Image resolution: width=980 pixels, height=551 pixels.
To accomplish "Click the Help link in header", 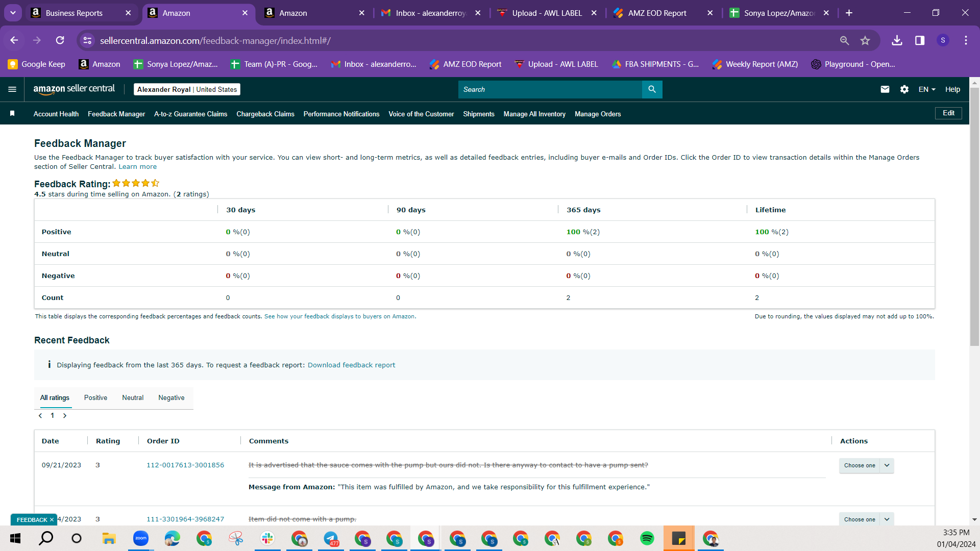I will (x=952, y=89).
